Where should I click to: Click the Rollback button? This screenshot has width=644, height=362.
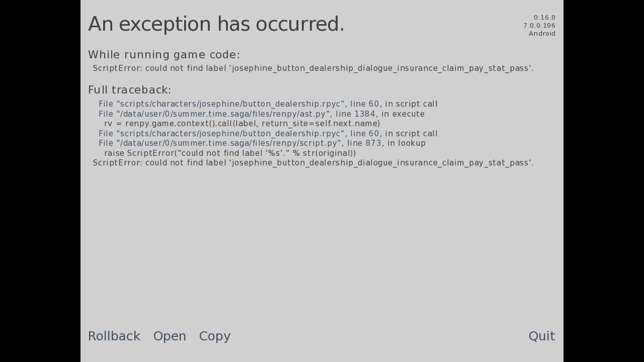click(114, 336)
